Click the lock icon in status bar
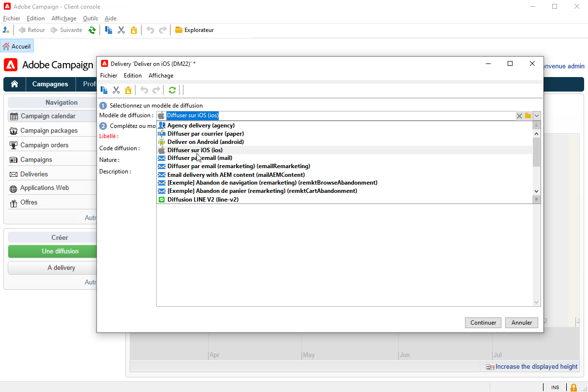 573,387
